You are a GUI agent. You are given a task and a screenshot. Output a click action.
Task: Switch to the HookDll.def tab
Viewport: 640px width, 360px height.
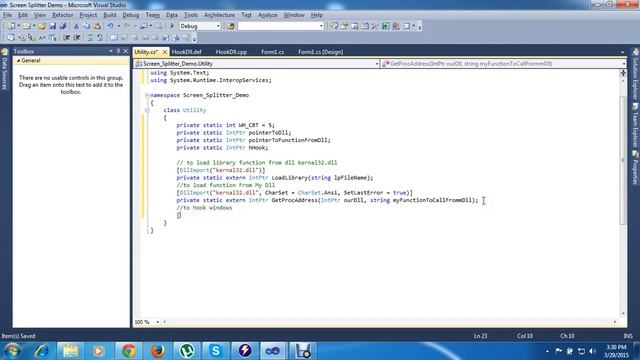click(x=186, y=52)
